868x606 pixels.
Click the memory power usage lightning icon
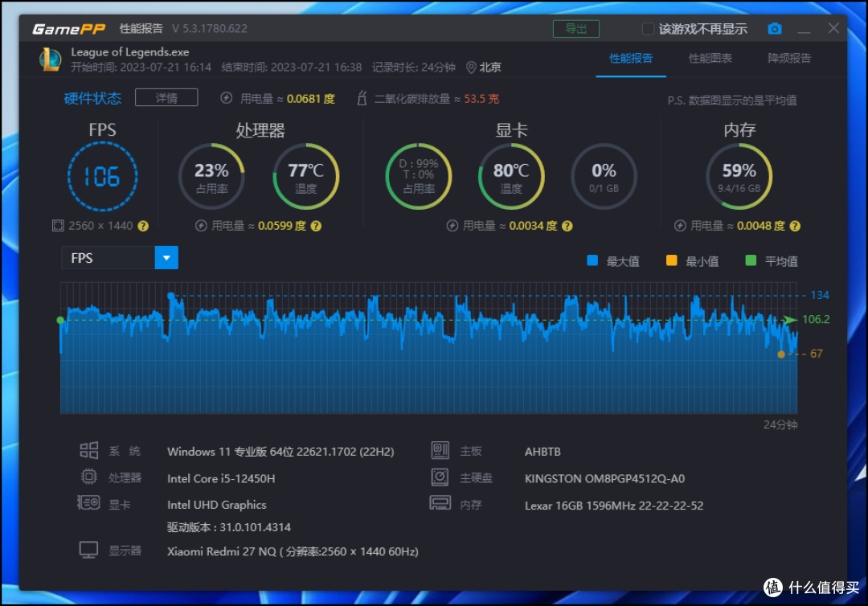[681, 226]
